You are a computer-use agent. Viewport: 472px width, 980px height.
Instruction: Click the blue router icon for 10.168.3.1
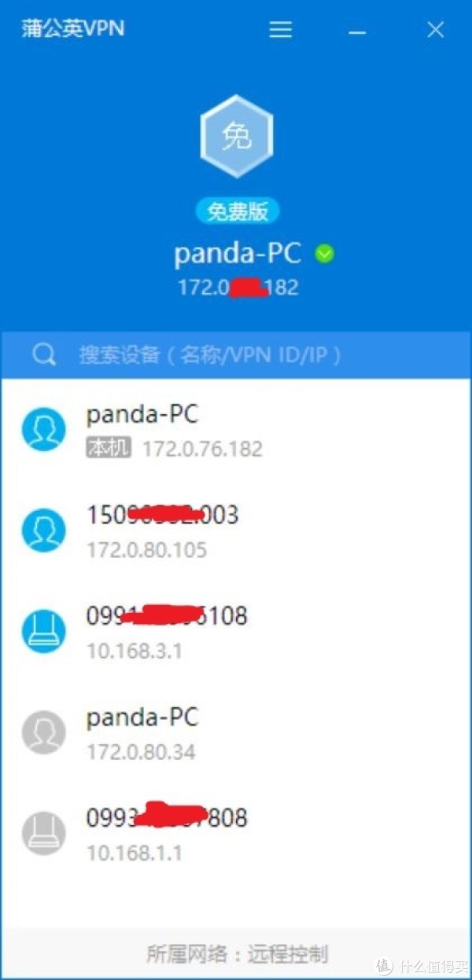(x=43, y=632)
